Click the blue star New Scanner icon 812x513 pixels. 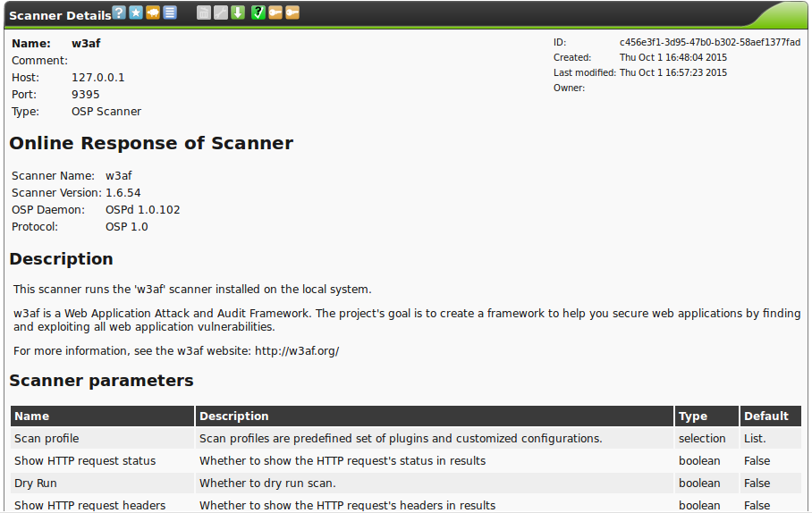pyautogui.click(x=136, y=13)
